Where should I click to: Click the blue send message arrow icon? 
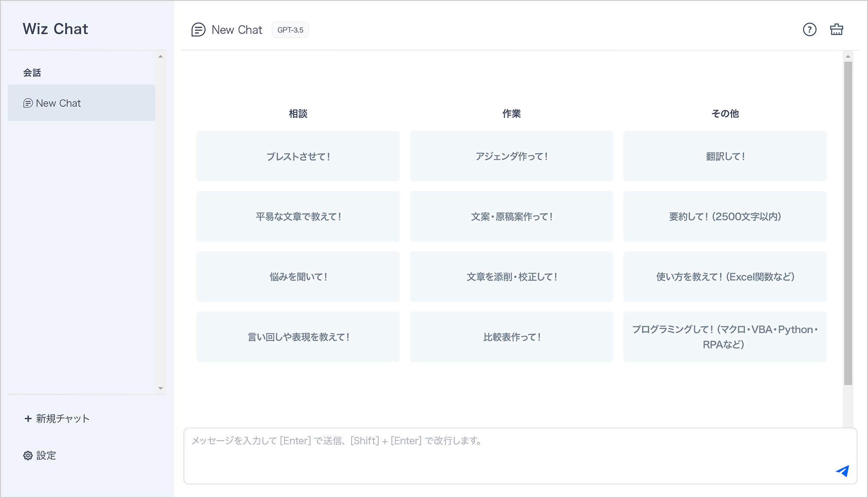pyautogui.click(x=842, y=471)
